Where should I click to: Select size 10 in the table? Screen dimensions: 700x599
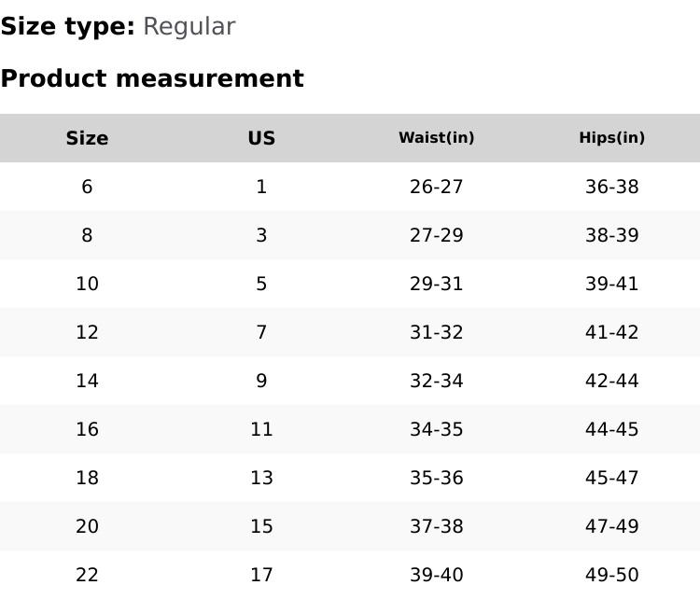click(x=87, y=284)
